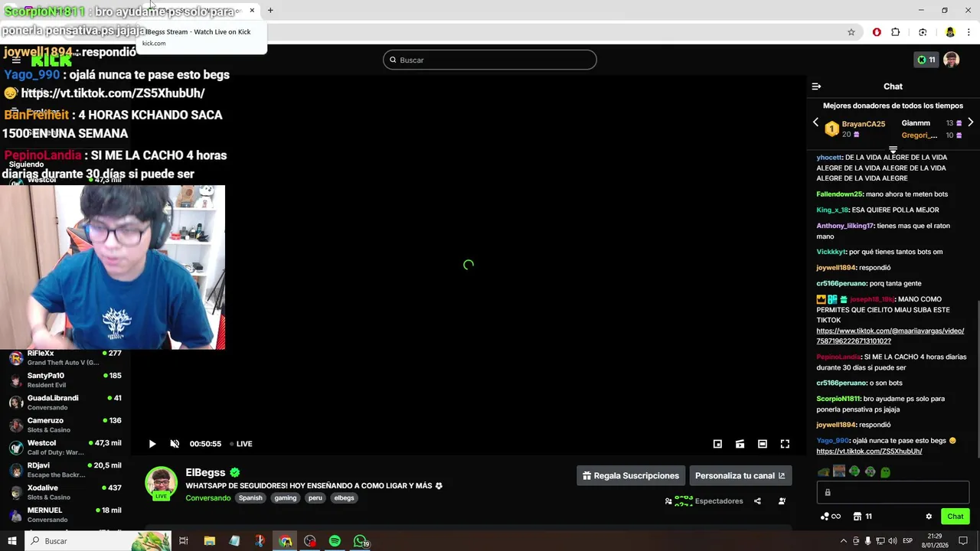Open Chrome three-dot menu

[969, 32]
